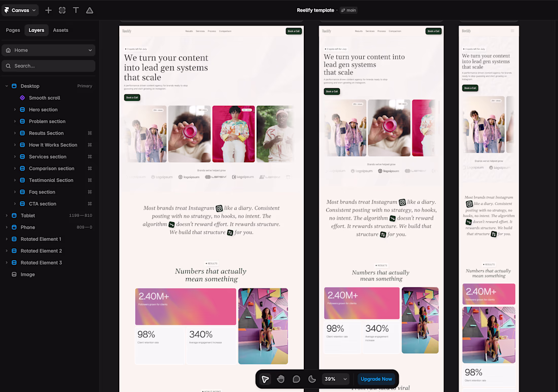This screenshot has width=558, height=392.
Task: Click the Upgrade Now button
Action: click(x=376, y=379)
